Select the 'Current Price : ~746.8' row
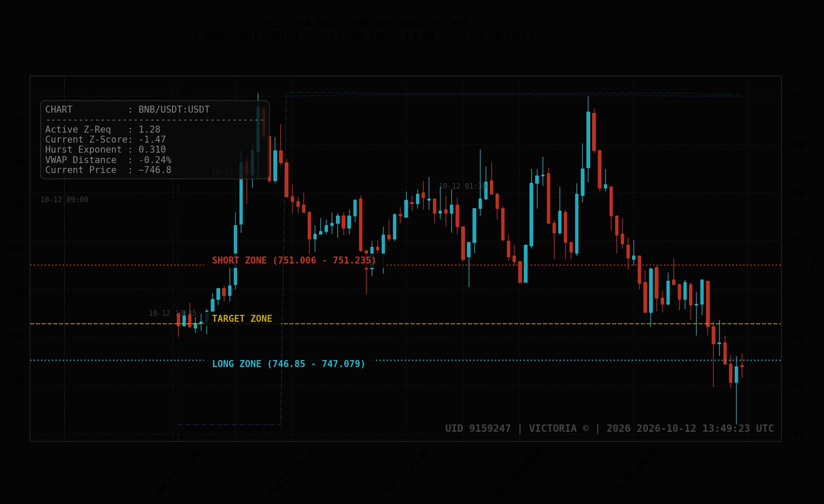 108,170
